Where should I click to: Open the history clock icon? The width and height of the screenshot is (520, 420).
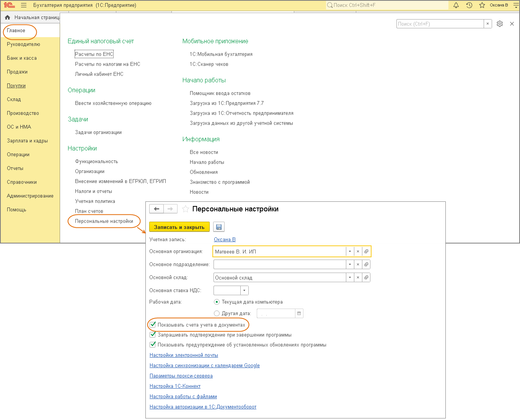click(469, 5)
